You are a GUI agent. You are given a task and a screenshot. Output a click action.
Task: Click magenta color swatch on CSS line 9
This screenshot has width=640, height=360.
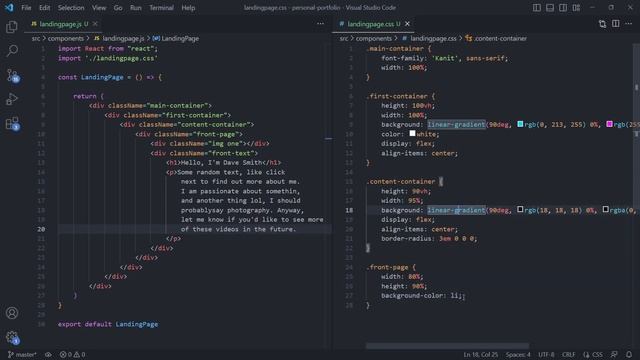(609, 124)
